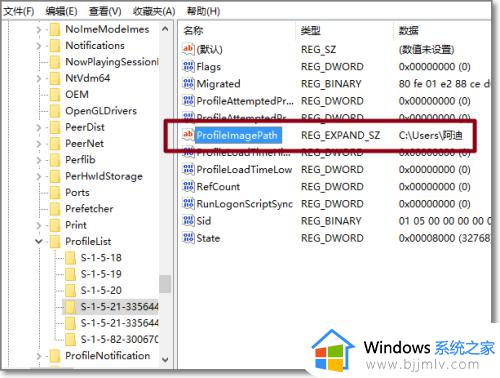Click the tree pane scrollbar thumb
This screenshot has height=378, width=500.
(x=165, y=284)
